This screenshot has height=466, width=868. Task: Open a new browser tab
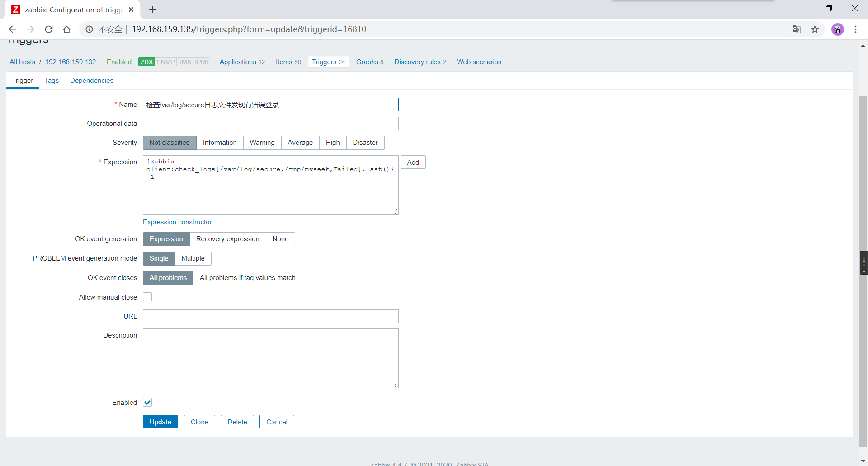152,10
